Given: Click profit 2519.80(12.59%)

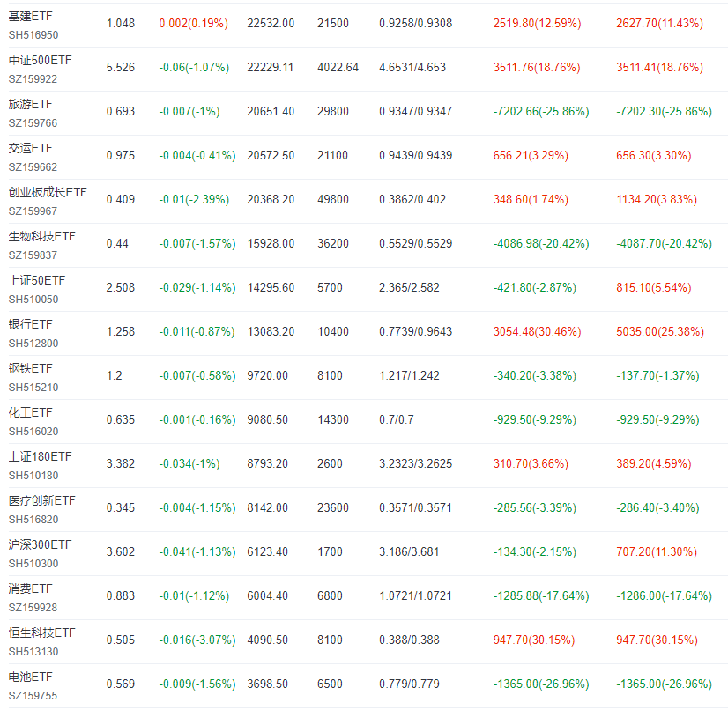Looking at the screenshot, I should click(537, 24).
